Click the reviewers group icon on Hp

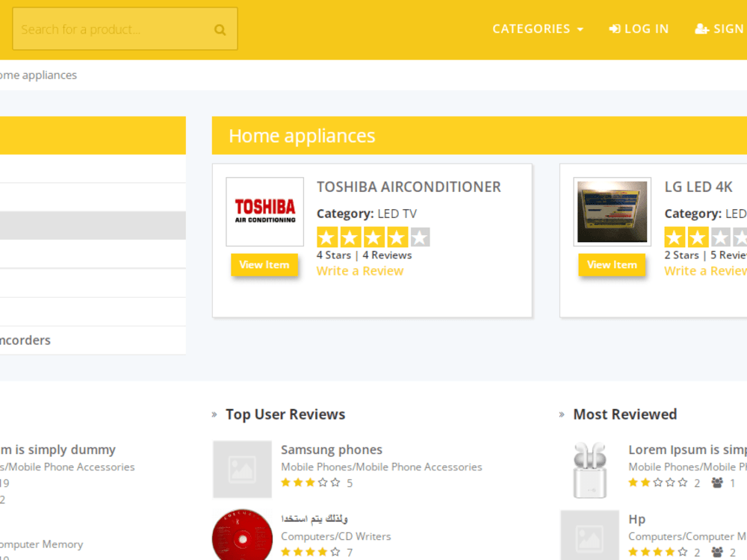tap(717, 552)
